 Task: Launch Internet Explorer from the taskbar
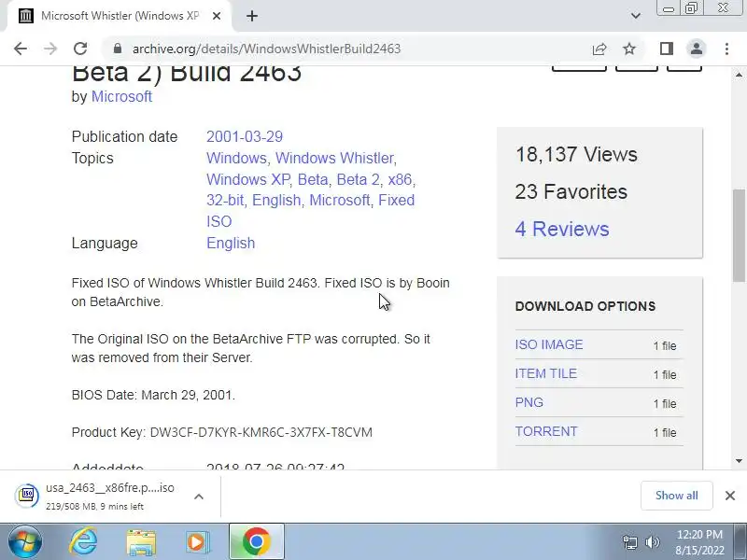point(83,542)
